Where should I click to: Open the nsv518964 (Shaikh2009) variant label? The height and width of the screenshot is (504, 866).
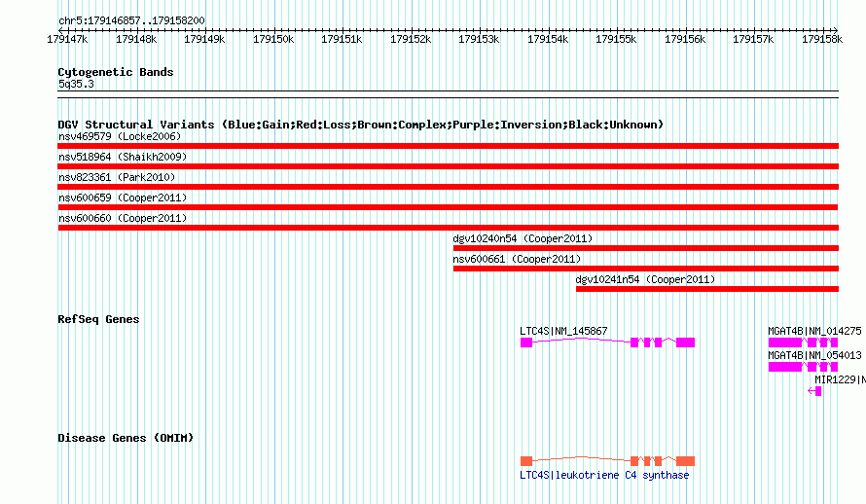pyautogui.click(x=123, y=157)
